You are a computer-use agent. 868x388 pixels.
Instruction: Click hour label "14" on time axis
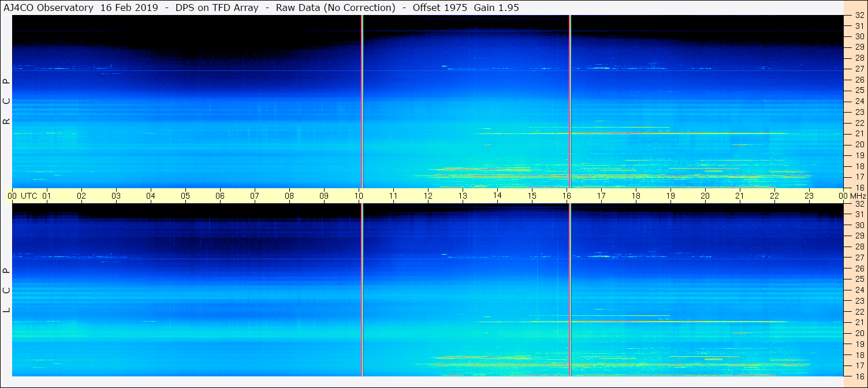[x=497, y=195]
